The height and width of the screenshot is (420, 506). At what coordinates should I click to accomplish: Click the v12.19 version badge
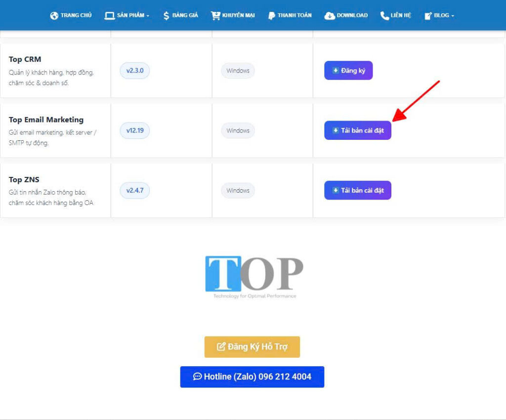coord(135,130)
